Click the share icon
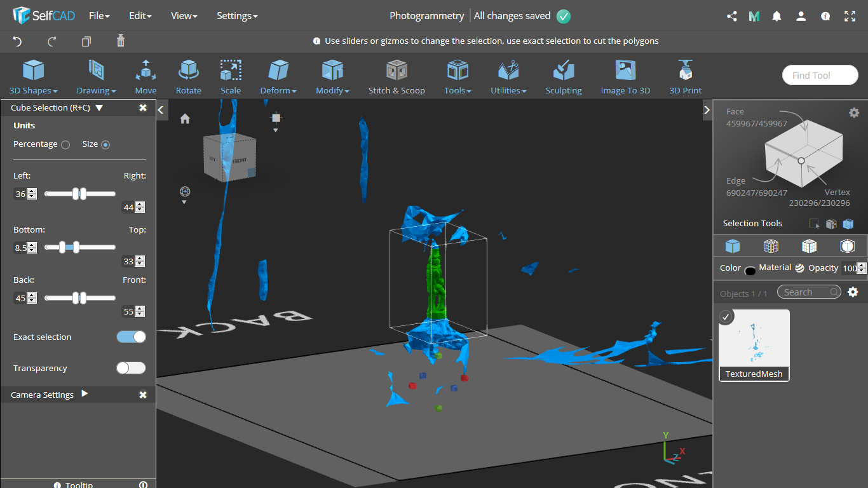Image resolution: width=868 pixels, height=488 pixels. (x=731, y=17)
